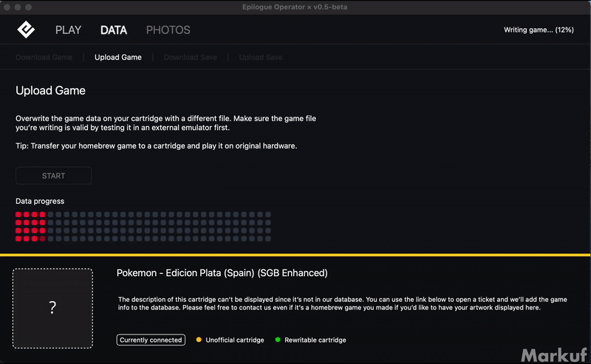591x364 pixels.
Task: Click the homebrew game tip text
Action: (157, 146)
